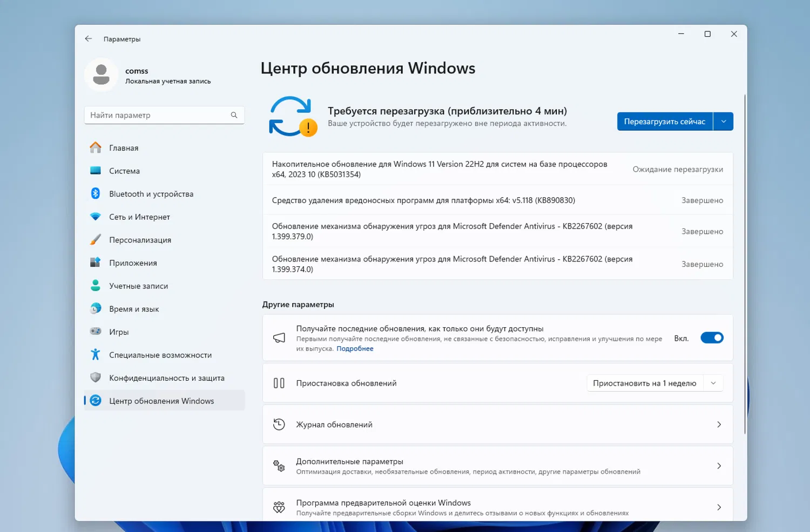Click the Центр обновления Windows sidebar sync icon
The height and width of the screenshot is (532, 810).
pos(96,400)
